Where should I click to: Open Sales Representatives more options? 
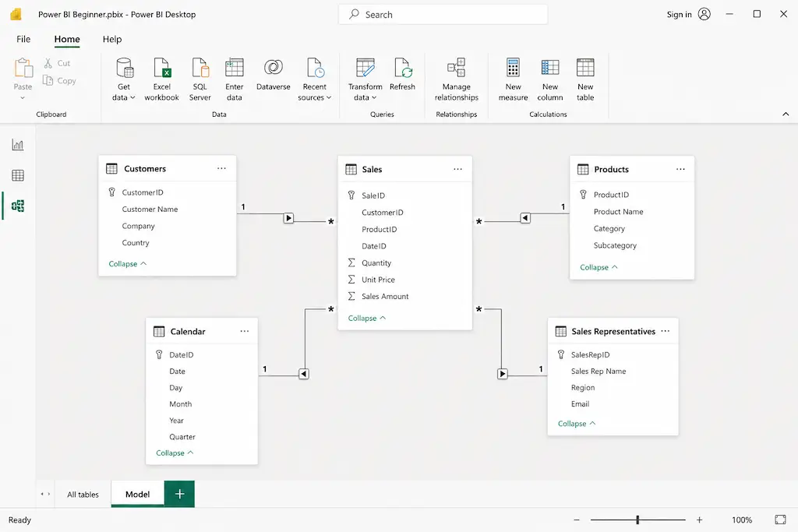point(666,331)
